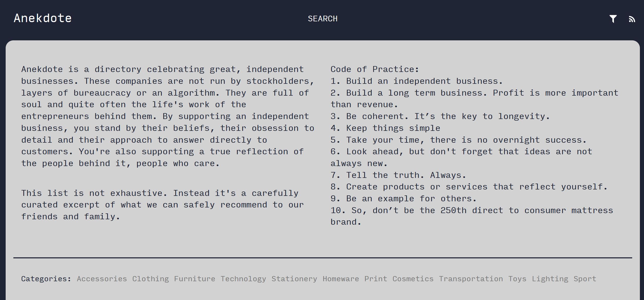Choose the Print category

tap(376, 279)
